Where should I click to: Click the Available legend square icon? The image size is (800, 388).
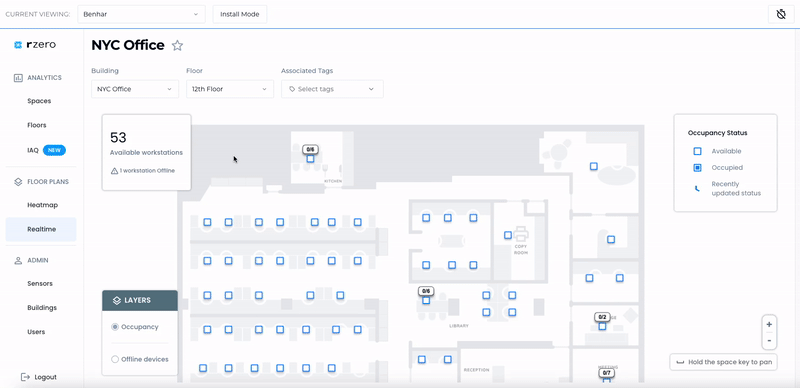tap(697, 151)
